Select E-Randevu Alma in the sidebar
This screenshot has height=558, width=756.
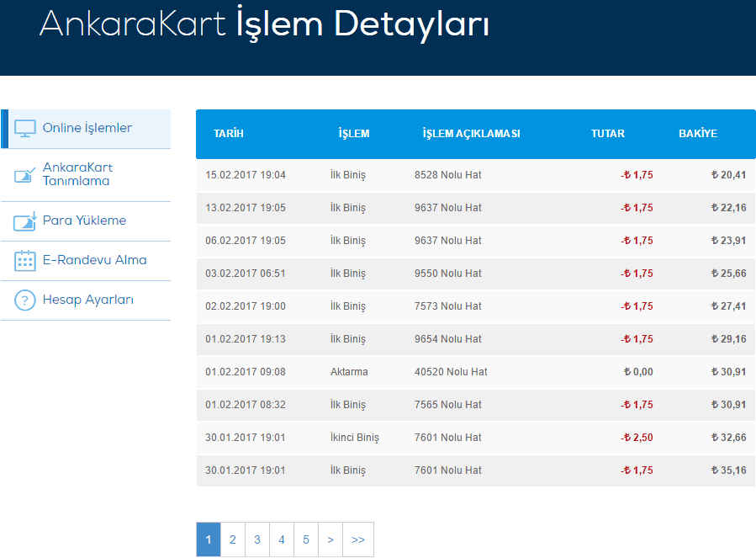pos(87,261)
